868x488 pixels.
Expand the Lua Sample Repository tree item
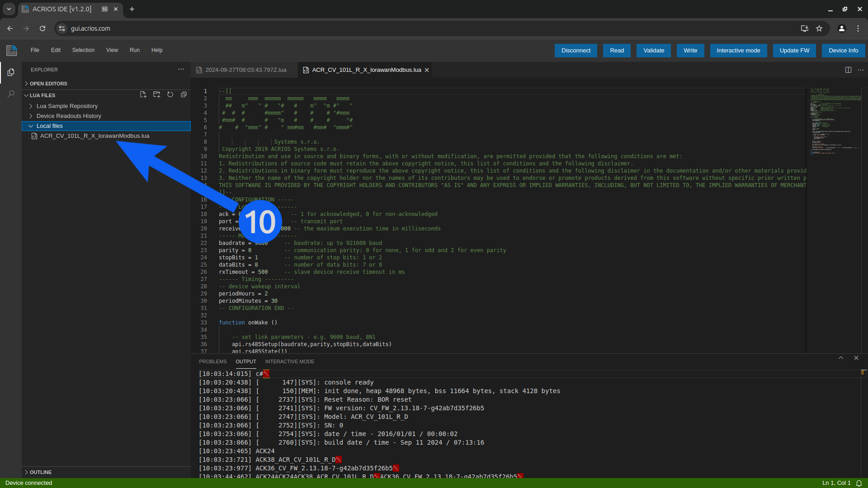point(30,106)
